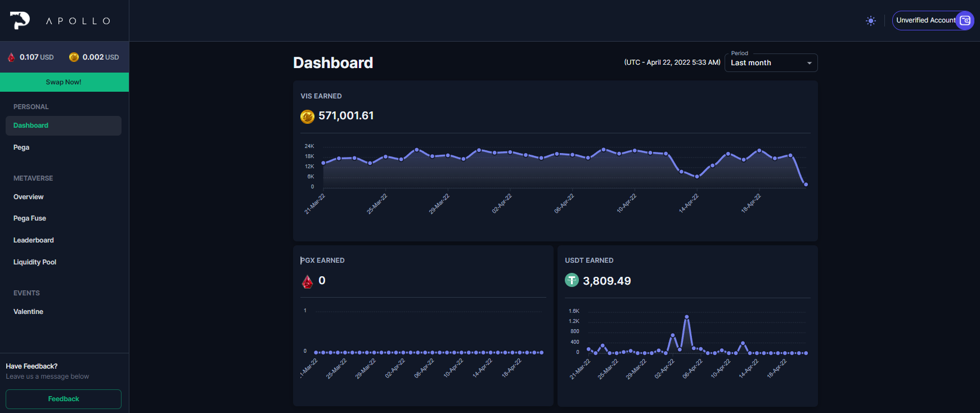
Task: Click the 25-Mar-22 label on PGX chart
Action: click(336, 369)
